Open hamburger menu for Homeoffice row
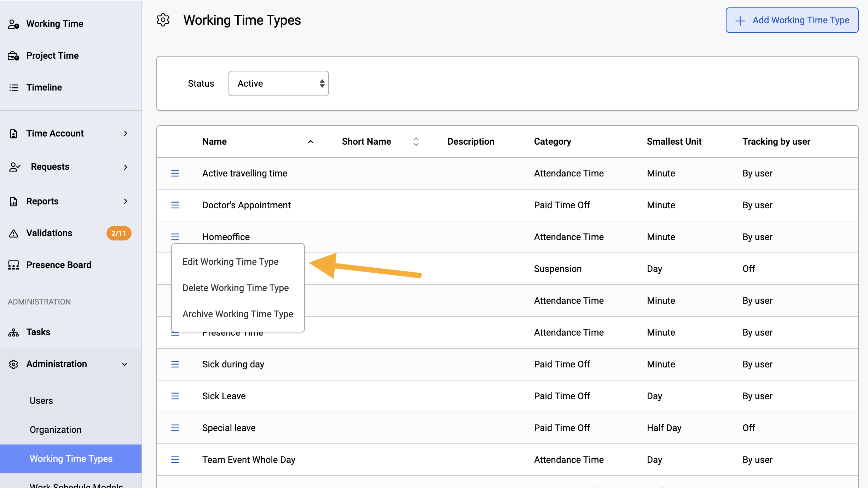Viewport: 868px width, 488px height. click(x=175, y=237)
